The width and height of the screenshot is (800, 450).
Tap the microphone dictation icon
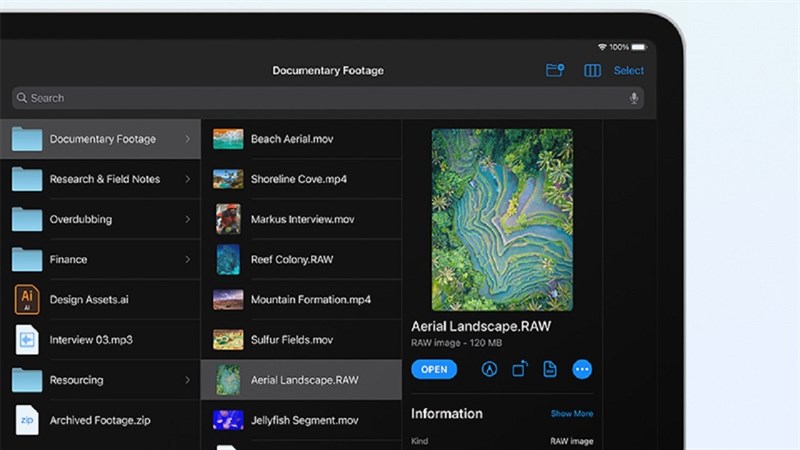coord(634,98)
